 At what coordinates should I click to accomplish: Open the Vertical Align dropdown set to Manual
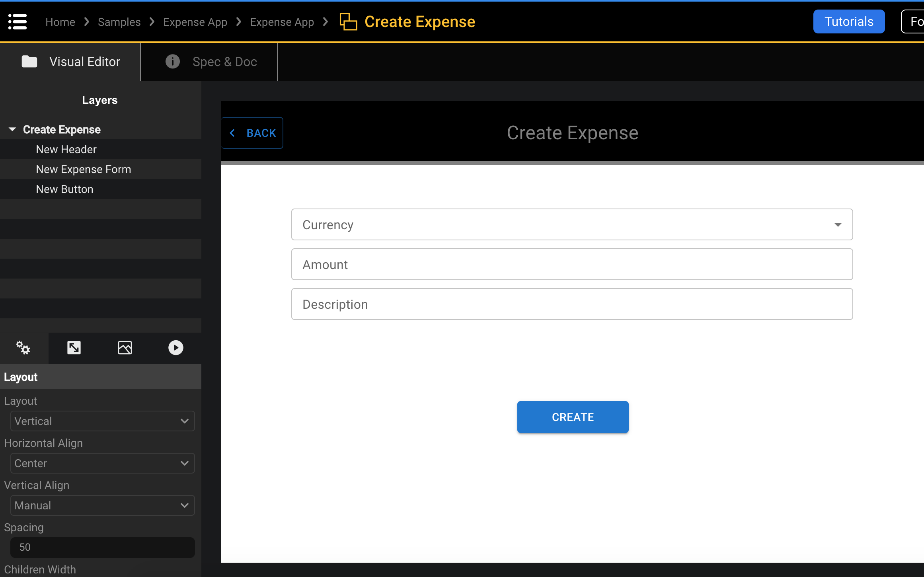[102, 505]
